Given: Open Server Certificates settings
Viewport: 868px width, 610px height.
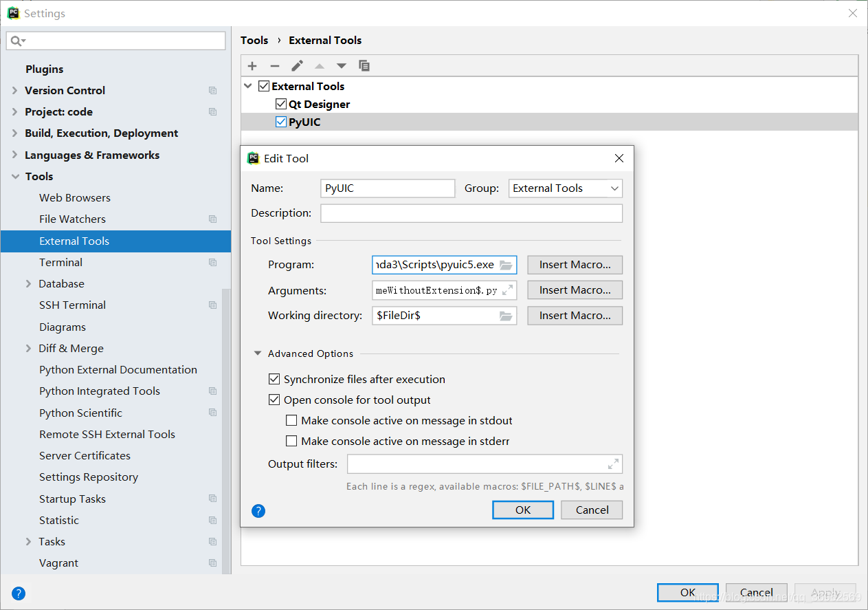Looking at the screenshot, I should 85,456.
